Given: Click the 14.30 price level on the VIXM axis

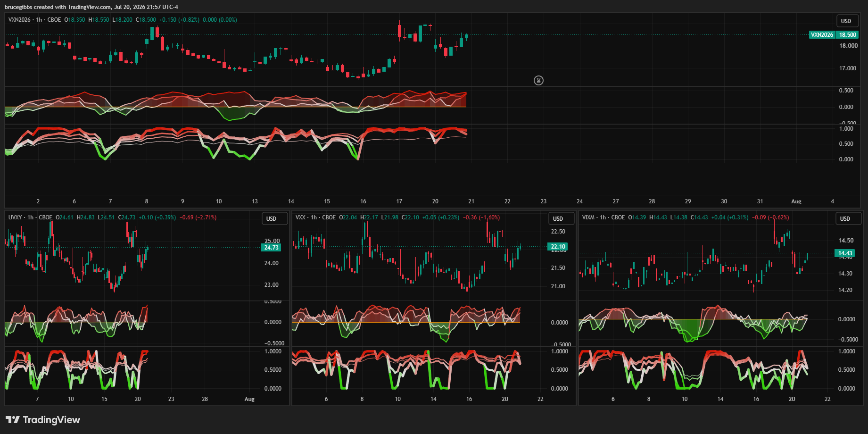Looking at the screenshot, I should click(x=845, y=274).
